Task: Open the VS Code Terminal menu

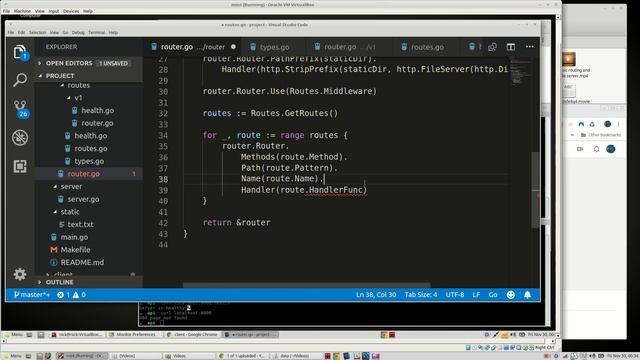Action: 96,32
